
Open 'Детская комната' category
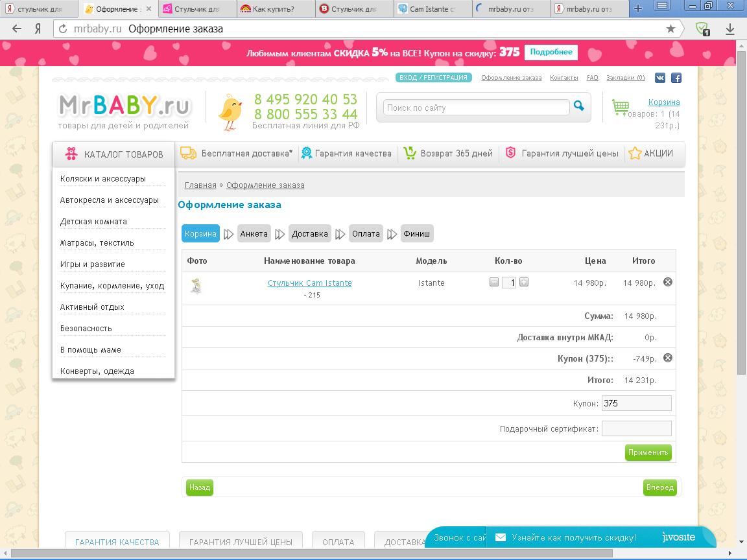click(93, 222)
